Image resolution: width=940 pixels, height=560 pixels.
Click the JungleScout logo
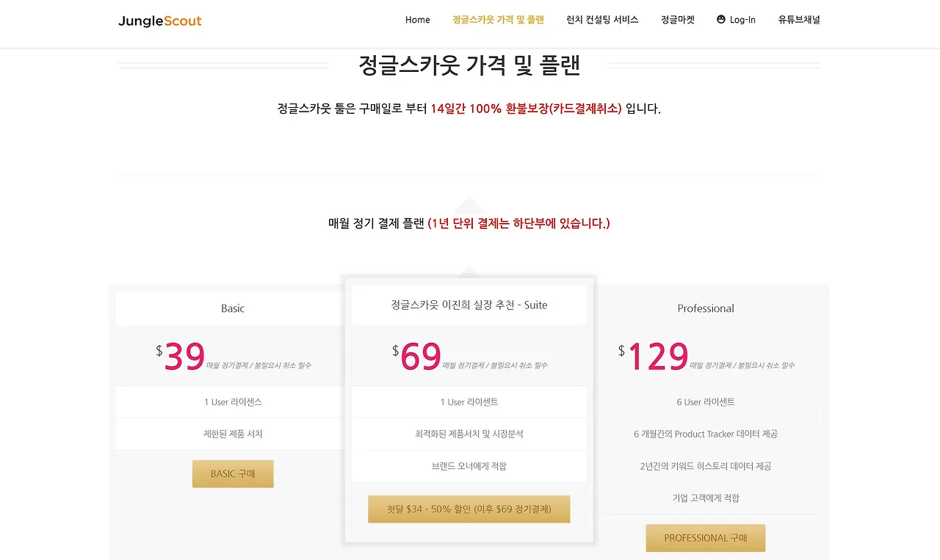click(159, 21)
